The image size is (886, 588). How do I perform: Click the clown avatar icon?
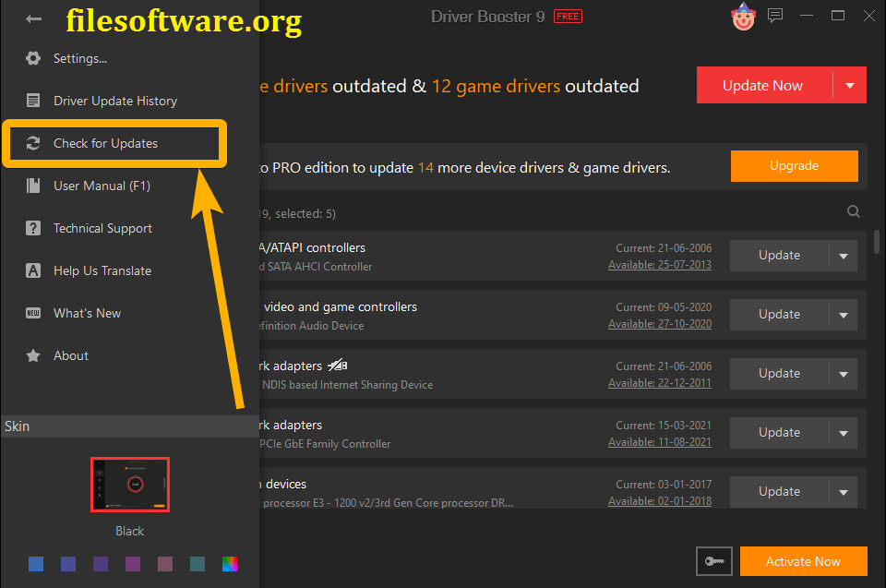click(743, 17)
